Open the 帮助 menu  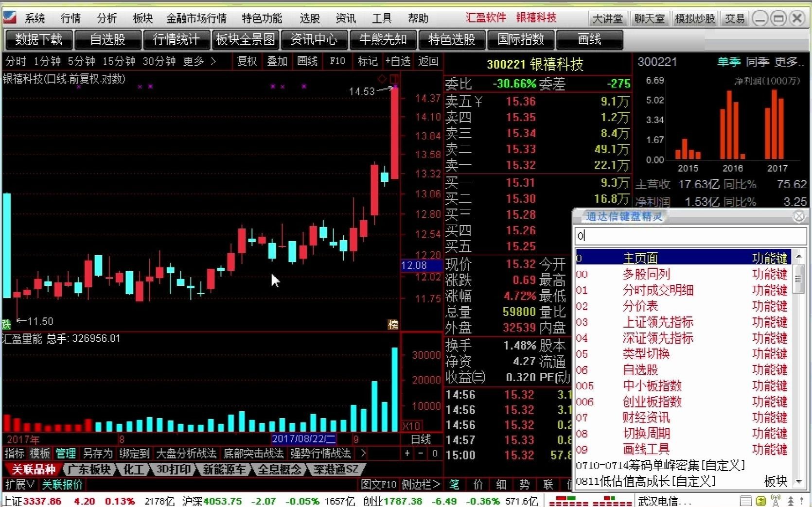(418, 18)
